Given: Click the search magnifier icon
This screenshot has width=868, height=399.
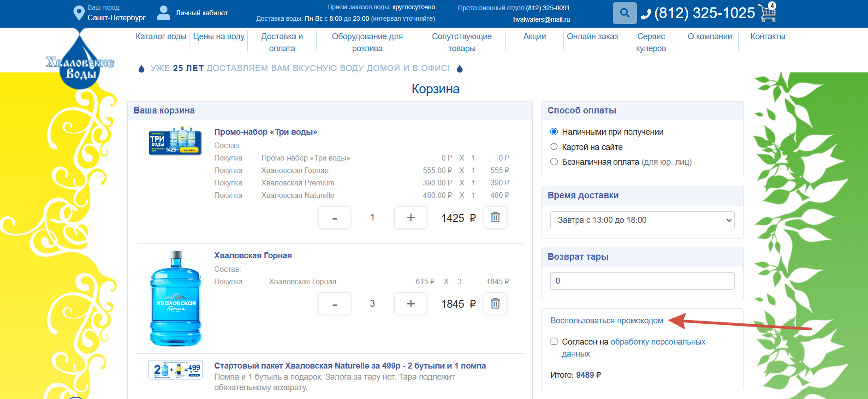Looking at the screenshot, I should click(x=624, y=13).
